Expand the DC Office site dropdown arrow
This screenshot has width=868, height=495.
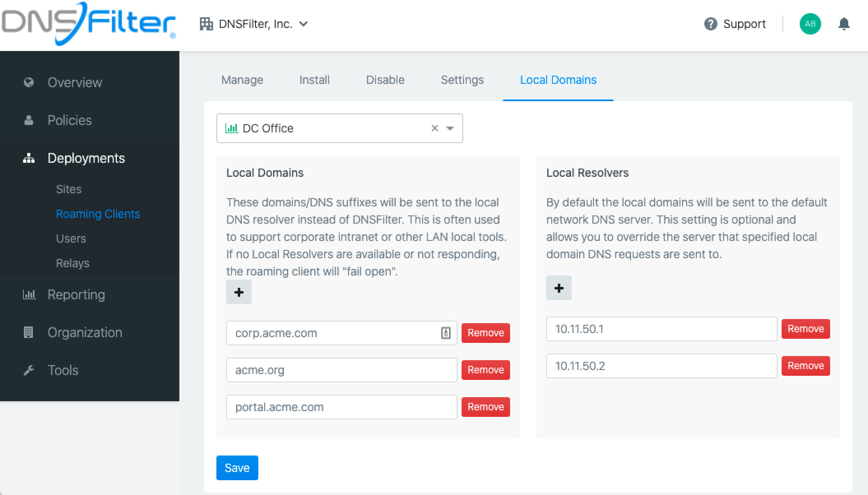(450, 128)
